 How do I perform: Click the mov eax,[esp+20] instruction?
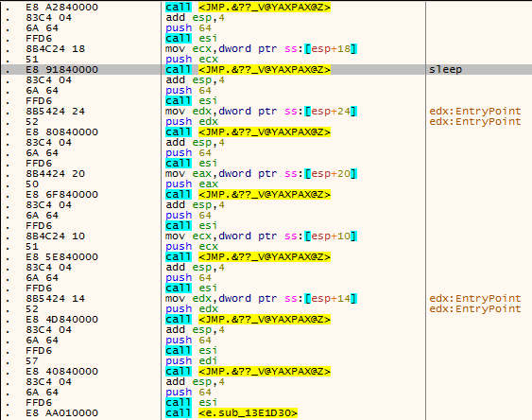click(x=261, y=174)
